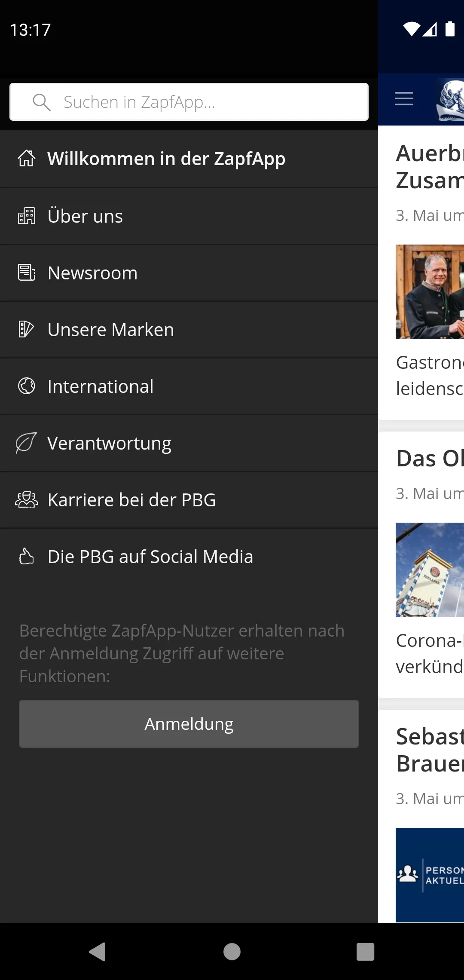Open the Verantwortung menu entry
Image resolution: width=464 pixels, height=980 pixels.
click(189, 443)
